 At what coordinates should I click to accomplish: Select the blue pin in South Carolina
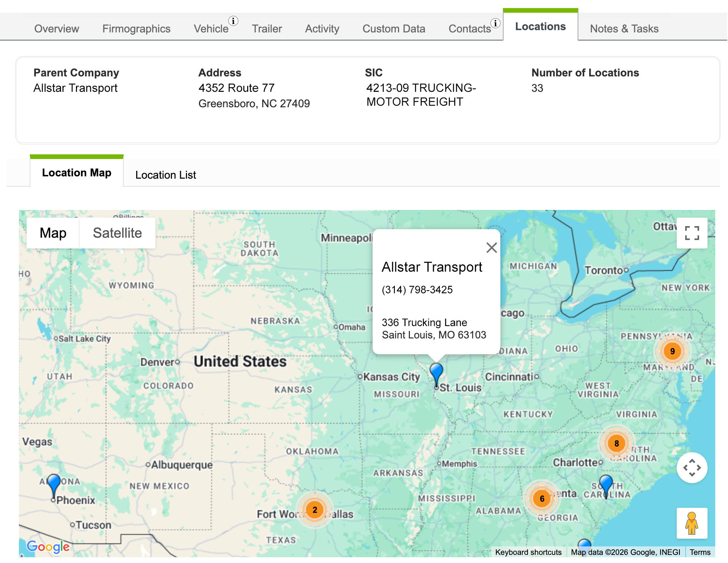(x=606, y=485)
